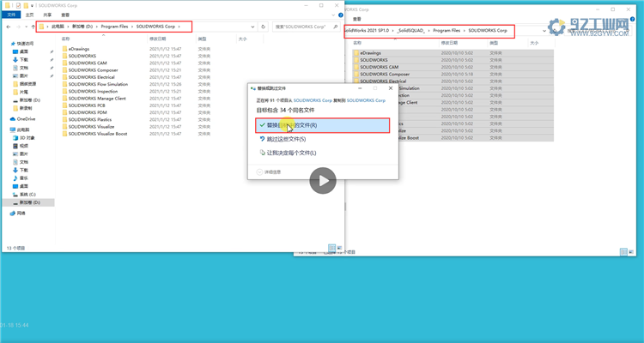
Task: Open the 文件 ribbon tab in left window
Action: (11, 15)
